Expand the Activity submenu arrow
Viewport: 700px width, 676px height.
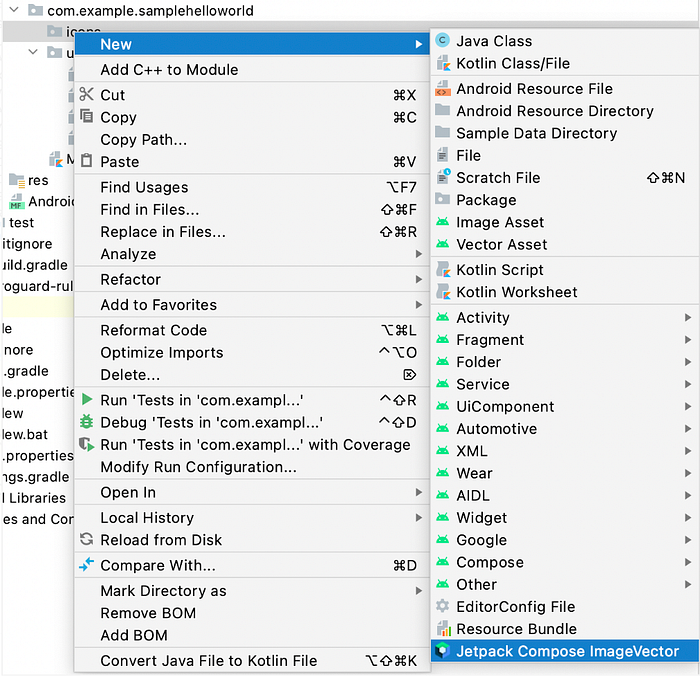tap(688, 317)
